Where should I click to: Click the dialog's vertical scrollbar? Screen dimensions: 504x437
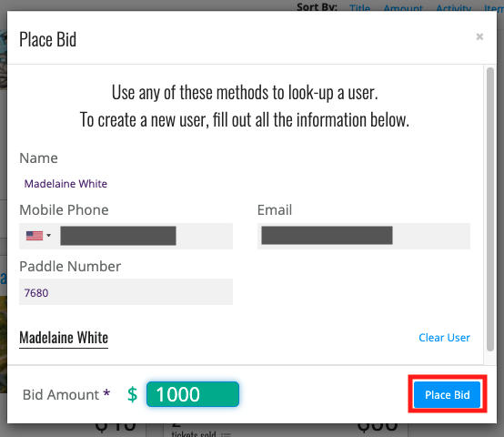click(489, 209)
